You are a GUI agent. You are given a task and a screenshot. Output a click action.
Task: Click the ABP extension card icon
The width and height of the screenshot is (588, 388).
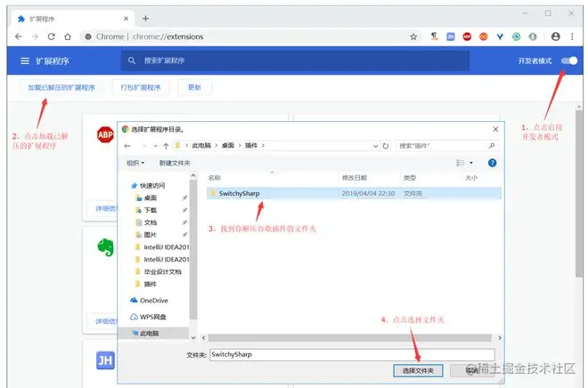click(105, 135)
